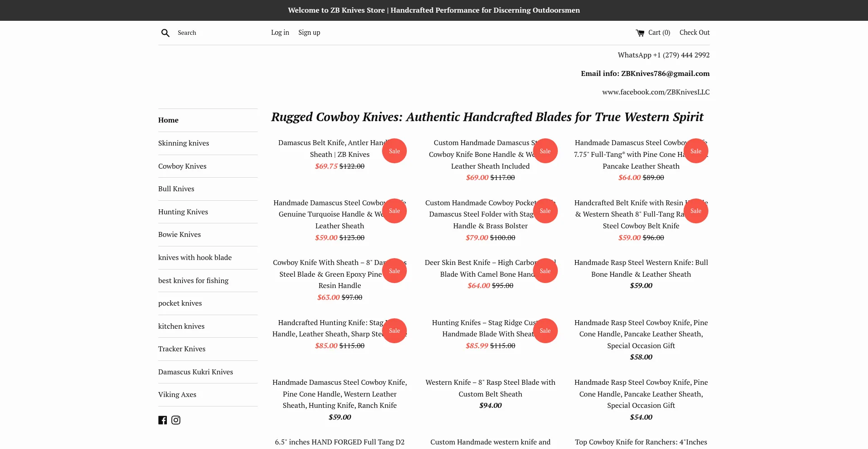Visit the Facebook page icon
The width and height of the screenshot is (868, 449).
coord(163,420)
